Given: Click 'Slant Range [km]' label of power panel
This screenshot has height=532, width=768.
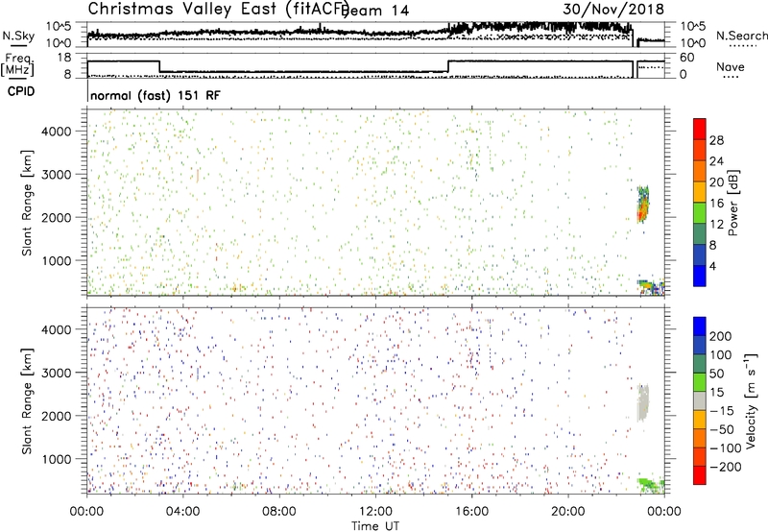Looking at the screenshot, I should click(x=27, y=203).
